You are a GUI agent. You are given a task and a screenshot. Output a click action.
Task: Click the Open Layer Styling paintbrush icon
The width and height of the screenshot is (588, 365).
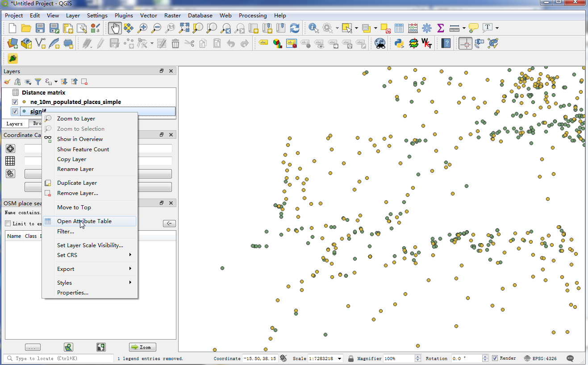7,82
